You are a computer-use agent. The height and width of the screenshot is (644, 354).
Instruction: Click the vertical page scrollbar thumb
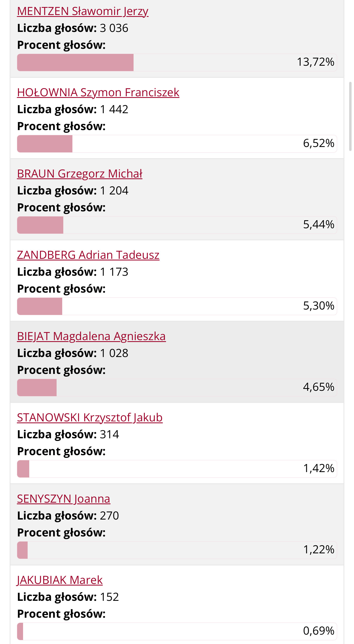pos(350,117)
